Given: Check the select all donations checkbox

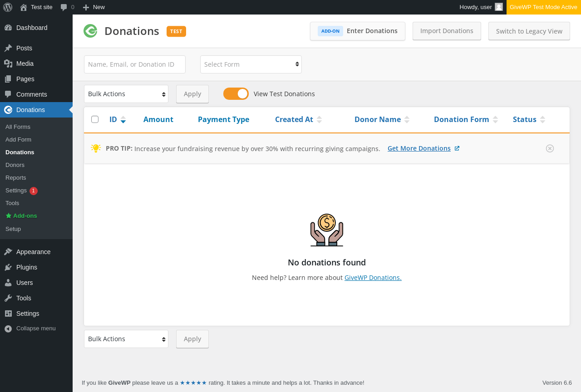Looking at the screenshot, I should coord(95,119).
